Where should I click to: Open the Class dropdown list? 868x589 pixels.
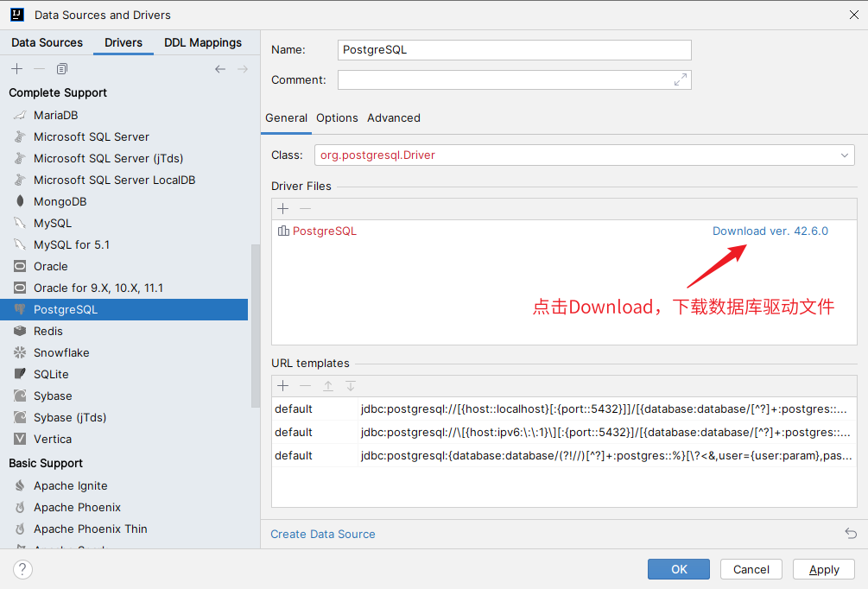[x=845, y=155]
